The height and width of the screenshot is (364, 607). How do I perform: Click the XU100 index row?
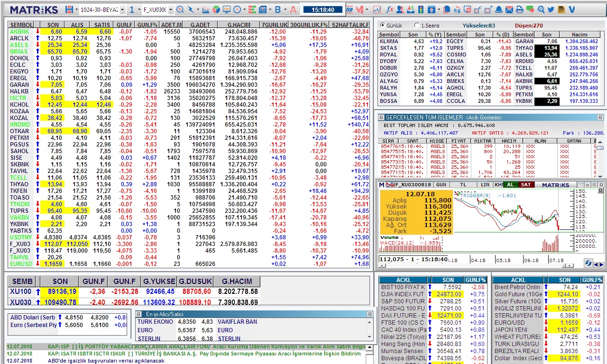pos(134,291)
